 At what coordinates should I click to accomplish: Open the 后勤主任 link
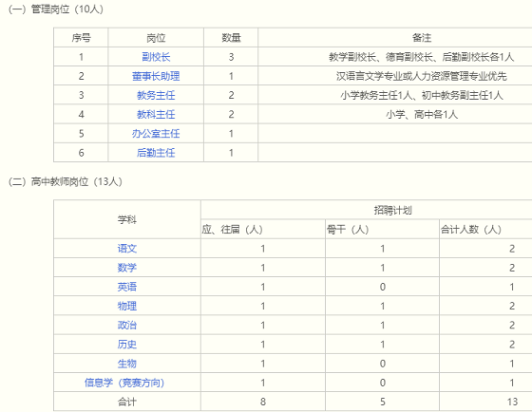(x=156, y=153)
